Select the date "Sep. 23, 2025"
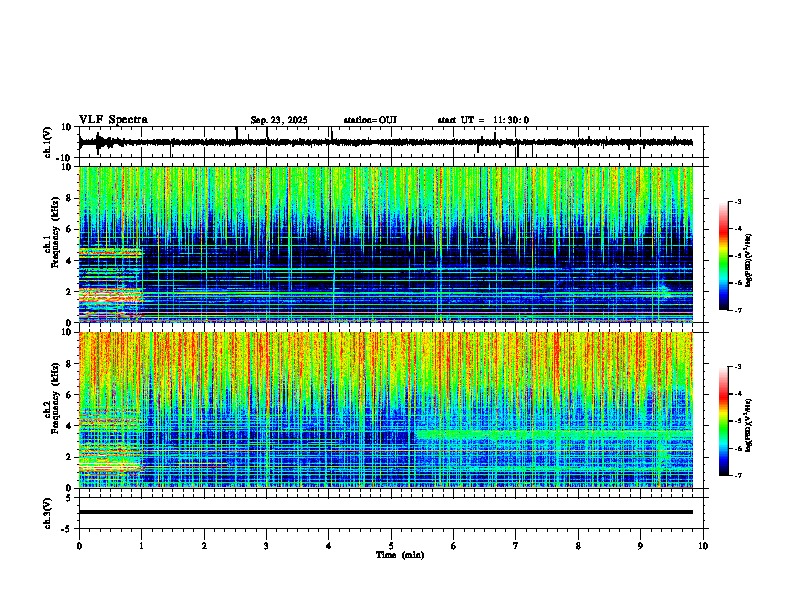 click(279, 120)
